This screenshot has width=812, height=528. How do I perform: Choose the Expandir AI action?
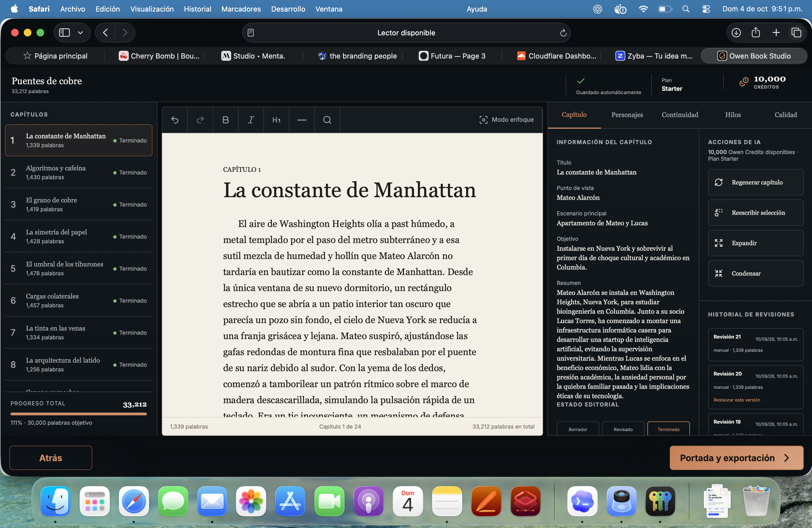point(755,243)
